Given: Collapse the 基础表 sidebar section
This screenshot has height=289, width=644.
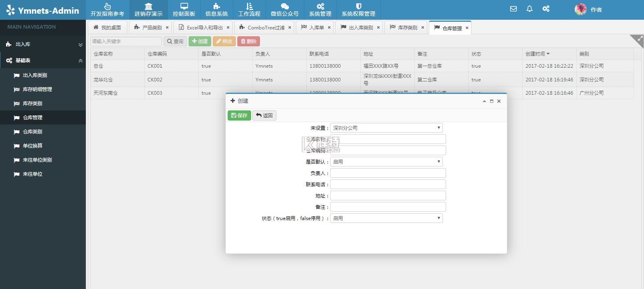Looking at the screenshot, I should [43, 60].
